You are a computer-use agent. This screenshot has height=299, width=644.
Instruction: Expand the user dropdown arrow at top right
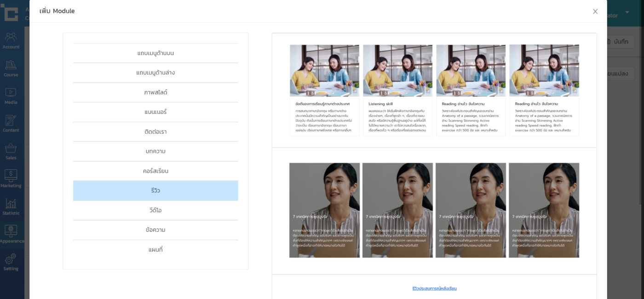[x=627, y=12]
